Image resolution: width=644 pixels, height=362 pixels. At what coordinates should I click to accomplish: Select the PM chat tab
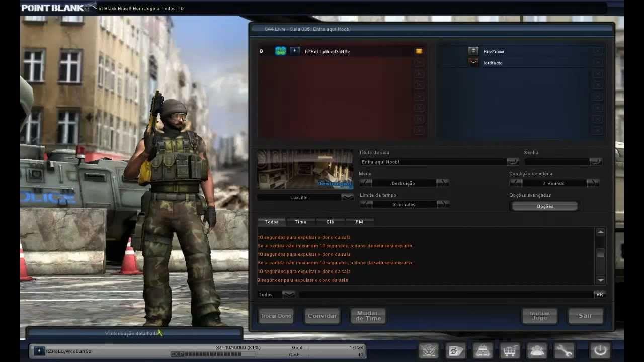point(359,222)
